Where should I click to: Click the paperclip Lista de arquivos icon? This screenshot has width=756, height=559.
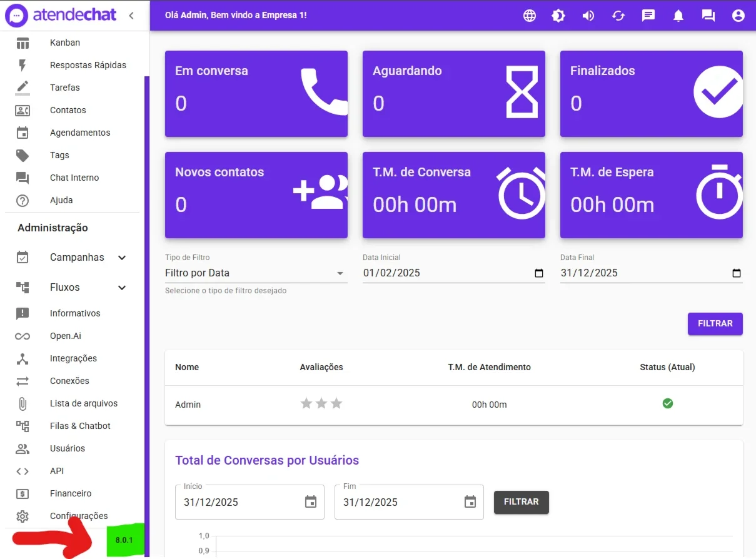coord(23,403)
